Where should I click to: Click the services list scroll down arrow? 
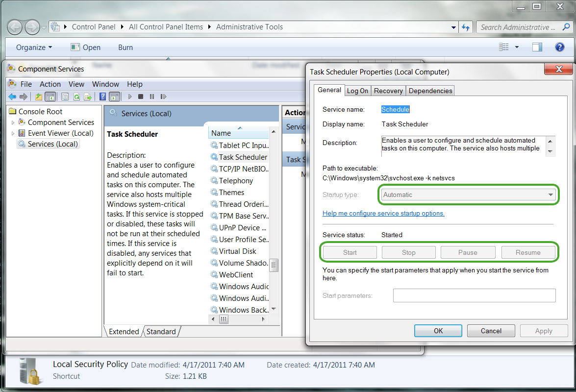point(274,309)
